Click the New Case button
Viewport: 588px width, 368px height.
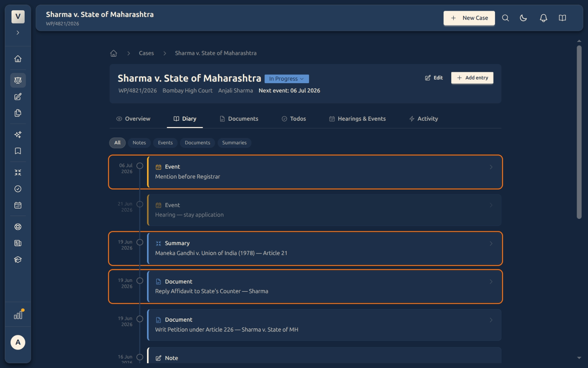(469, 18)
